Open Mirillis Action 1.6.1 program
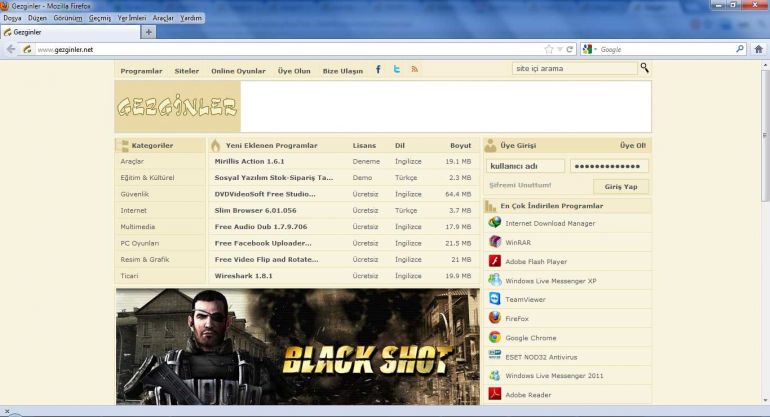This screenshot has height=417, width=770. click(249, 161)
